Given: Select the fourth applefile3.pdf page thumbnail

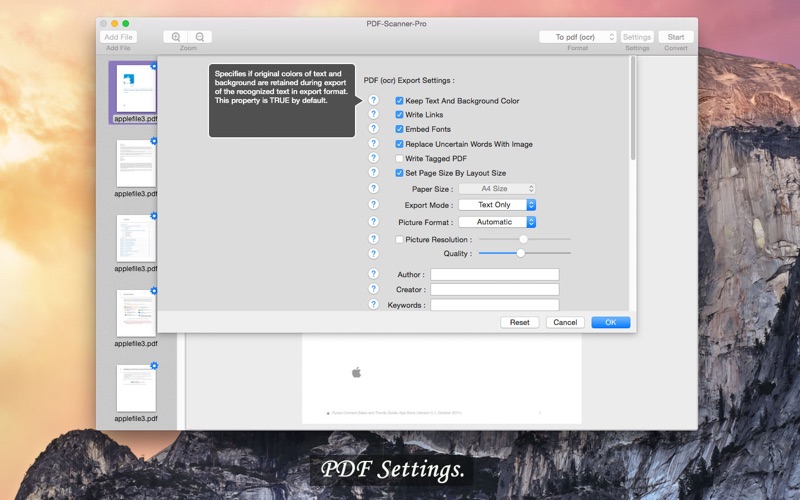Looking at the screenshot, I should coord(135,313).
